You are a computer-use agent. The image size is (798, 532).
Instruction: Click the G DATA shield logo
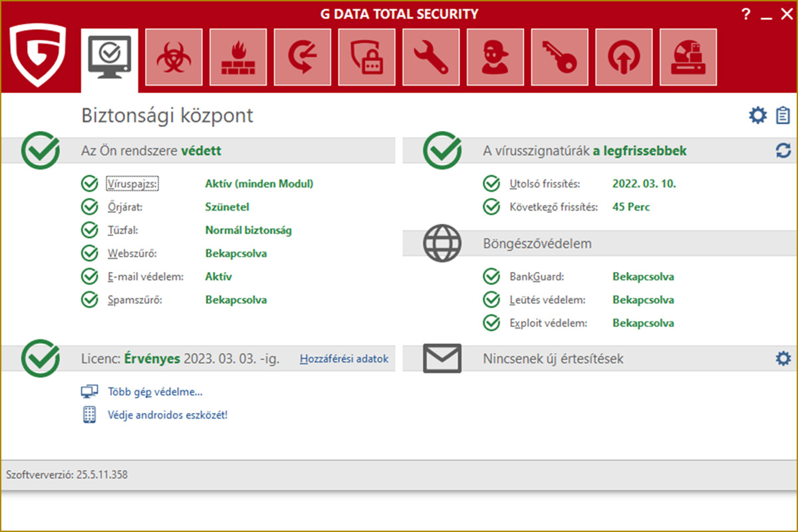pos(38,56)
